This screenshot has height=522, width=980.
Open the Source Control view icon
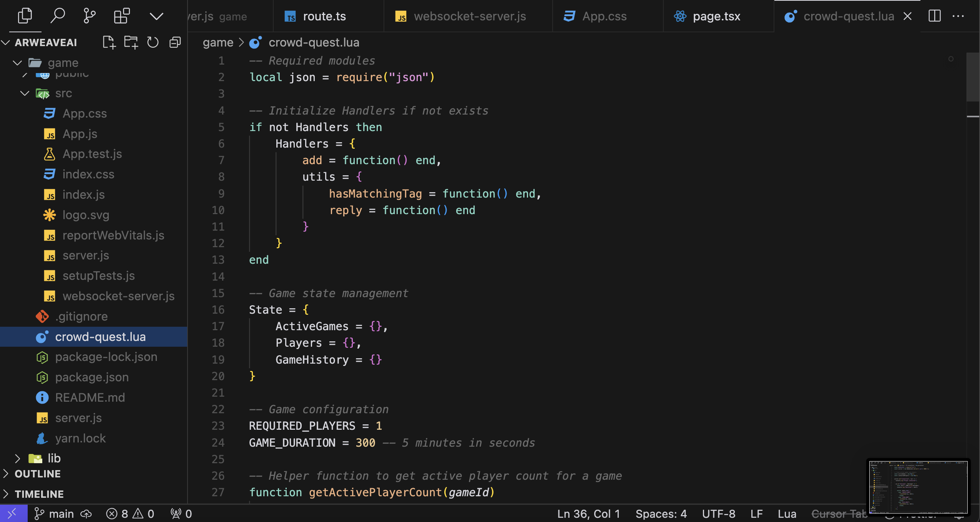click(89, 16)
